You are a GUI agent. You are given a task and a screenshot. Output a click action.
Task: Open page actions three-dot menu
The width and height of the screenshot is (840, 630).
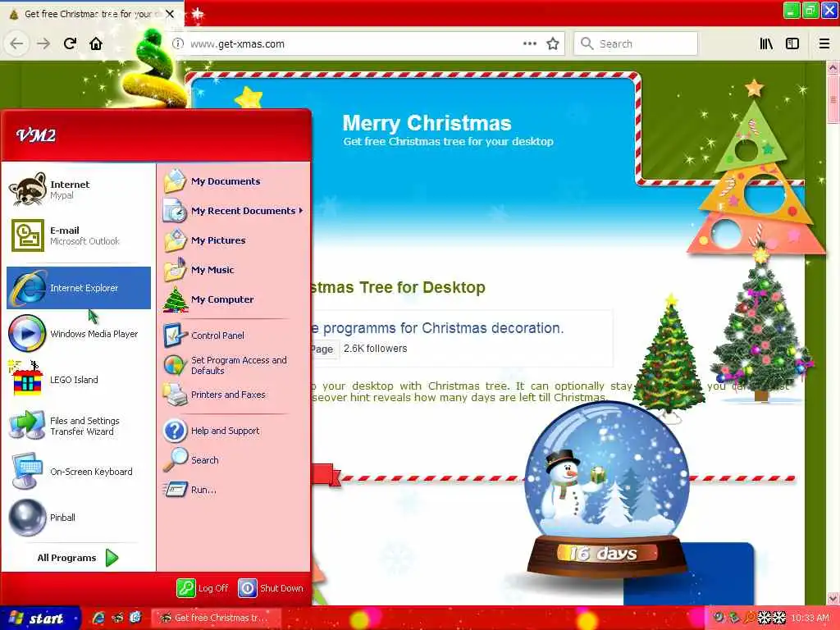(x=530, y=43)
